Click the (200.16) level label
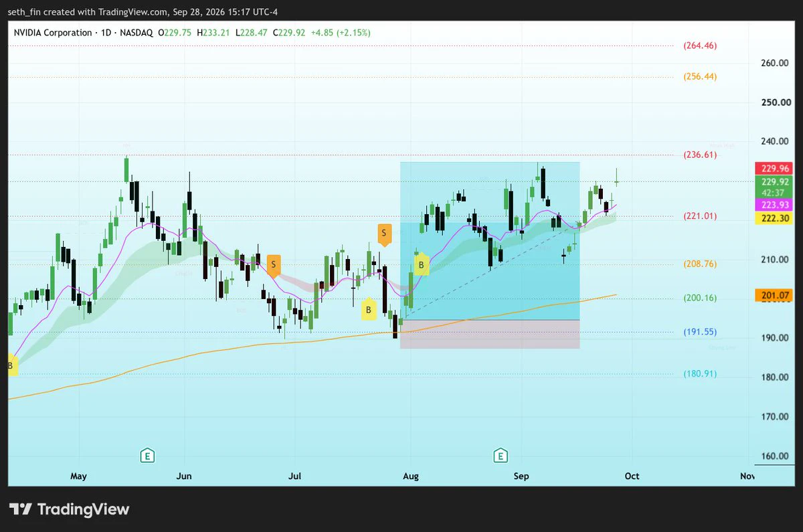 [700, 298]
